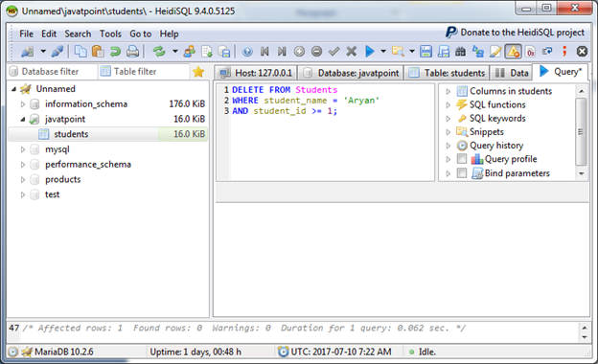
Task: Go to the last row icon
Action: [282, 51]
